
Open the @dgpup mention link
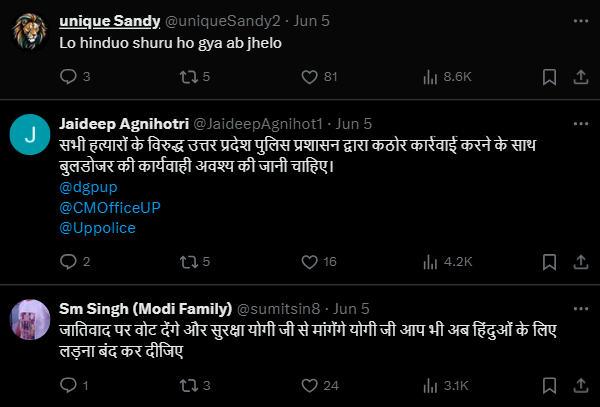point(84,186)
